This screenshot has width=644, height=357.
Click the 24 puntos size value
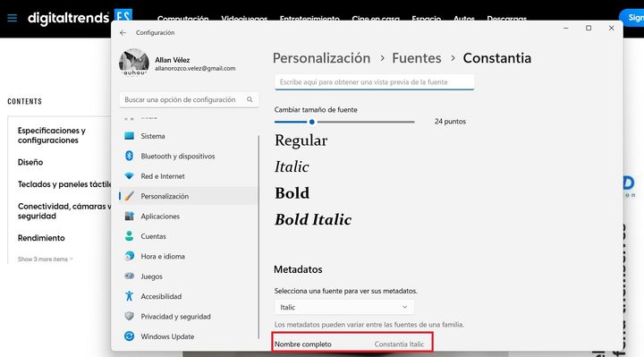pyautogui.click(x=450, y=122)
